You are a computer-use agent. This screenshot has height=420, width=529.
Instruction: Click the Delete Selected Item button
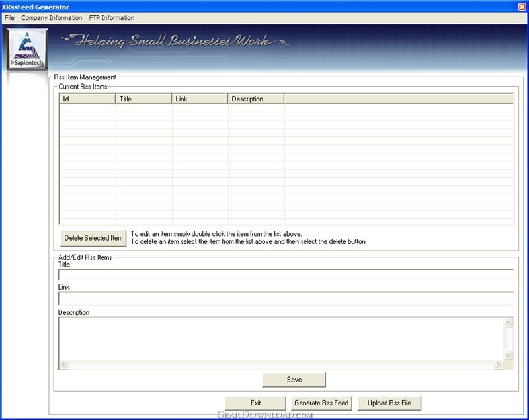coord(93,238)
